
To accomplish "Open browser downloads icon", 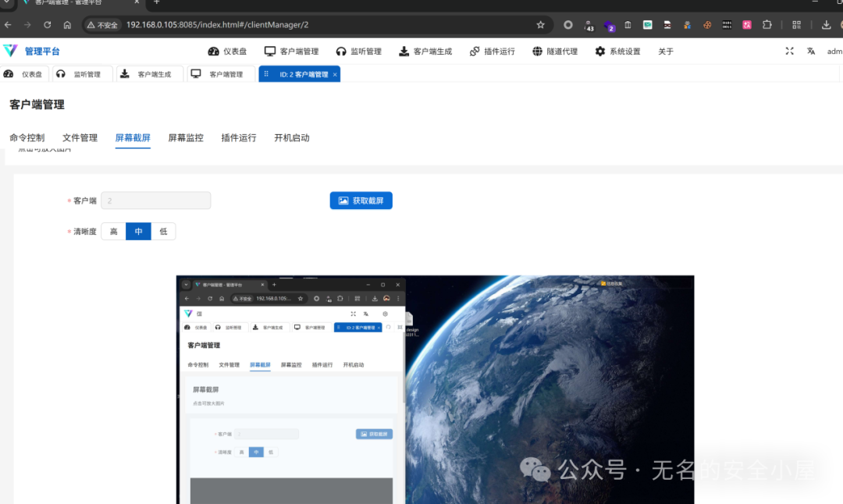I will point(826,25).
